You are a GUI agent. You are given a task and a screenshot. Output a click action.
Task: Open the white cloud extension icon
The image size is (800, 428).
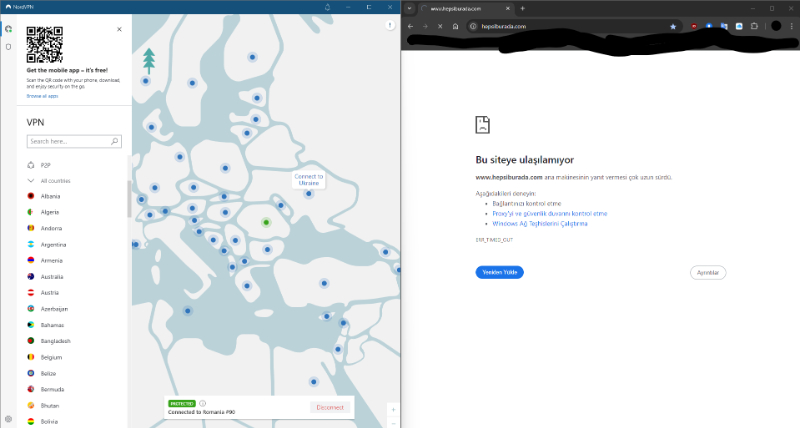(x=739, y=26)
